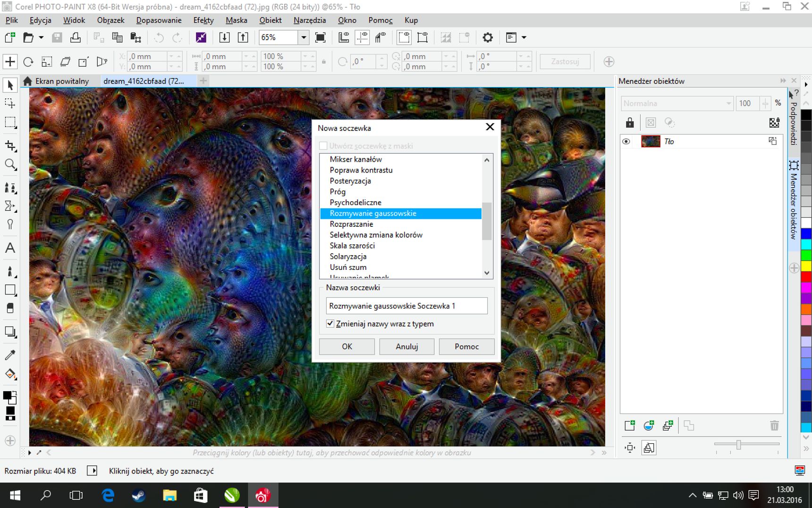This screenshot has height=508, width=812.
Task: Select the Crop tool
Action: 10,146
